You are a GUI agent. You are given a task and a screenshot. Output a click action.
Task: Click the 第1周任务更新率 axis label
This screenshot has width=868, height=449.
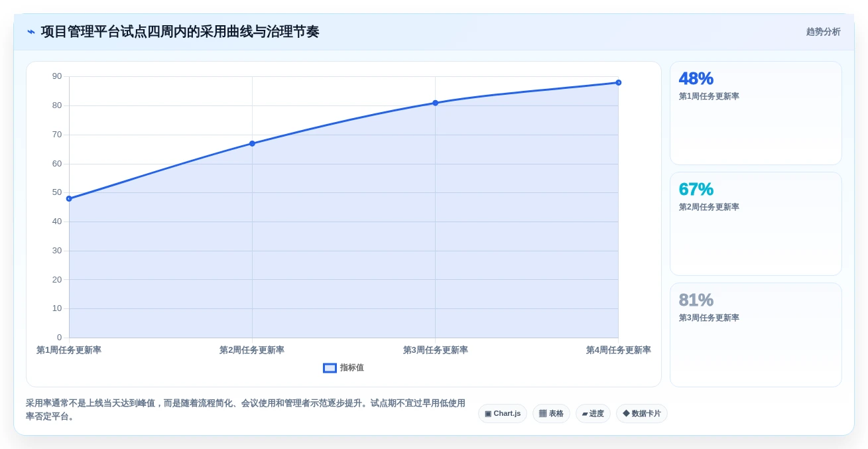pyautogui.click(x=69, y=350)
